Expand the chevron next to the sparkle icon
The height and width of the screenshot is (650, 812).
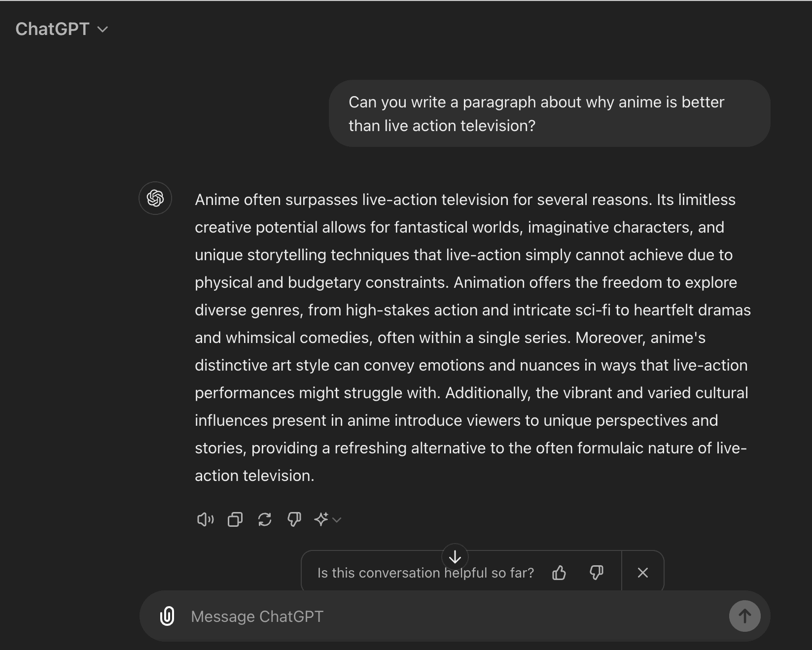coord(337,520)
